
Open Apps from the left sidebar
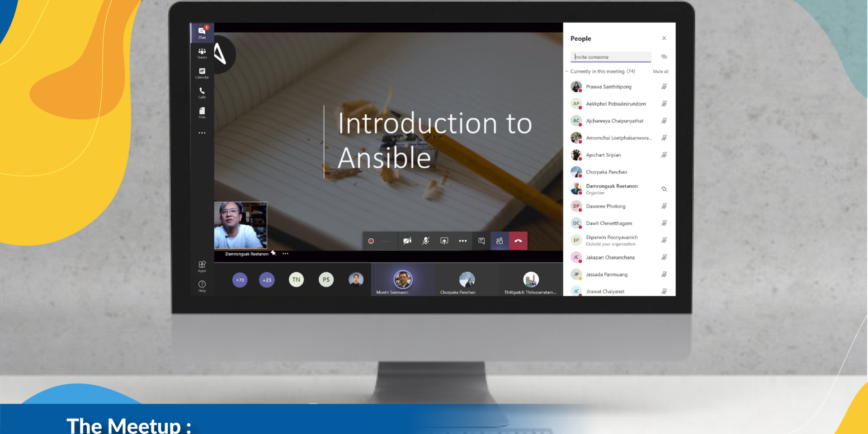(202, 266)
